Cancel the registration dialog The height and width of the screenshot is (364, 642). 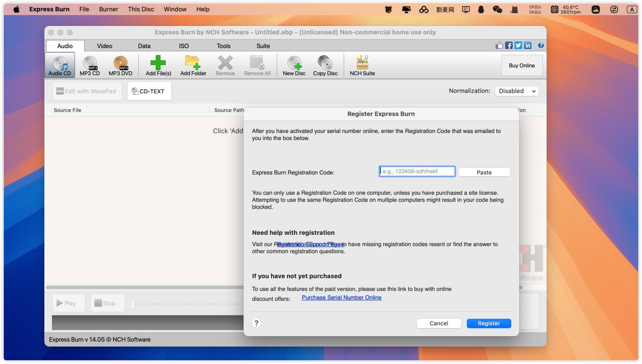439,323
